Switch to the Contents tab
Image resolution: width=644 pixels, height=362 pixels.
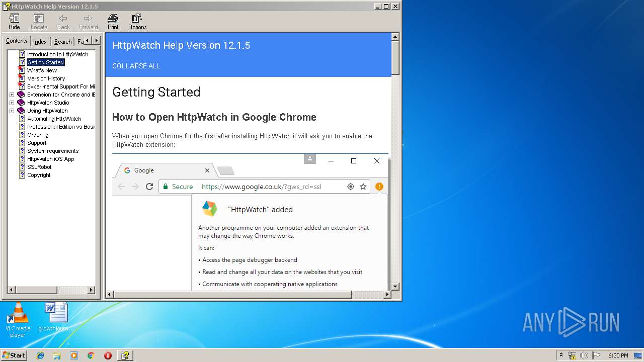(17, 41)
